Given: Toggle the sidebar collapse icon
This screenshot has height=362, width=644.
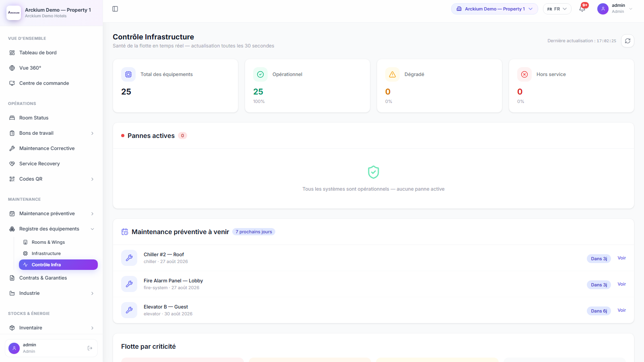Looking at the screenshot, I should [x=115, y=9].
